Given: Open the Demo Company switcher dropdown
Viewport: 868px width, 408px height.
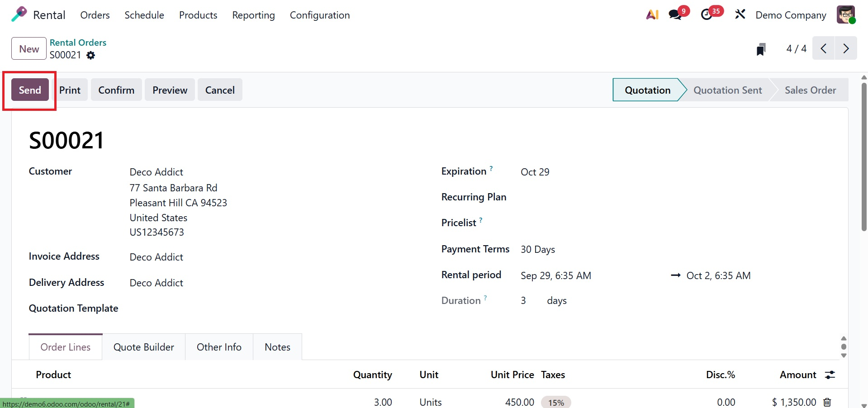Looking at the screenshot, I should pyautogui.click(x=791, y=15).
